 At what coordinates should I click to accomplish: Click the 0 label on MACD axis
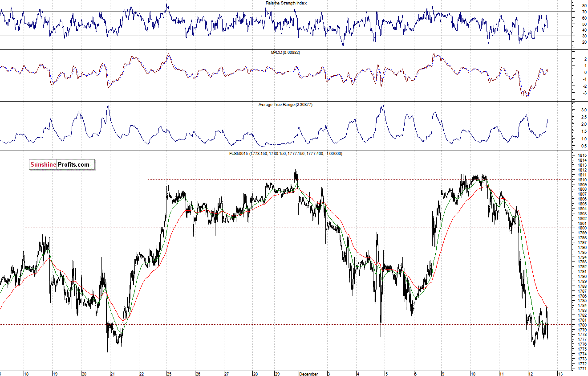coord(585,72)
